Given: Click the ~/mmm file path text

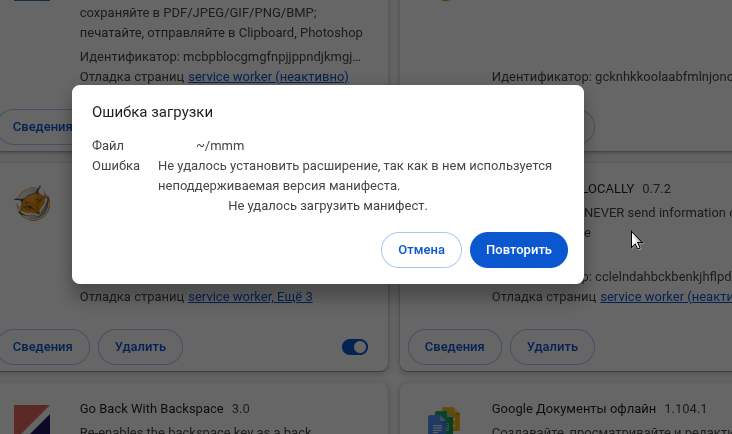Looking at the screenshot, I should 220,146.
